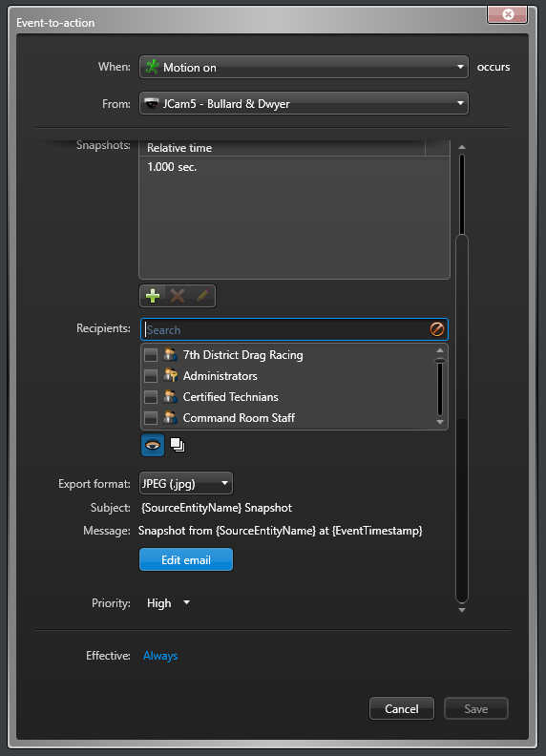This screenshot has width=546, height=756.
Task: Click the Message template text
Action: (281, 531)
